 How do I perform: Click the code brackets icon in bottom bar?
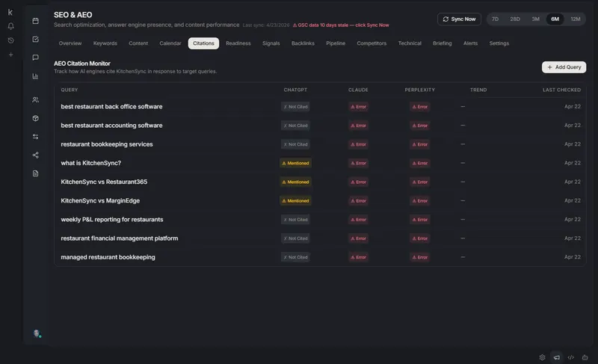point(570,357)
